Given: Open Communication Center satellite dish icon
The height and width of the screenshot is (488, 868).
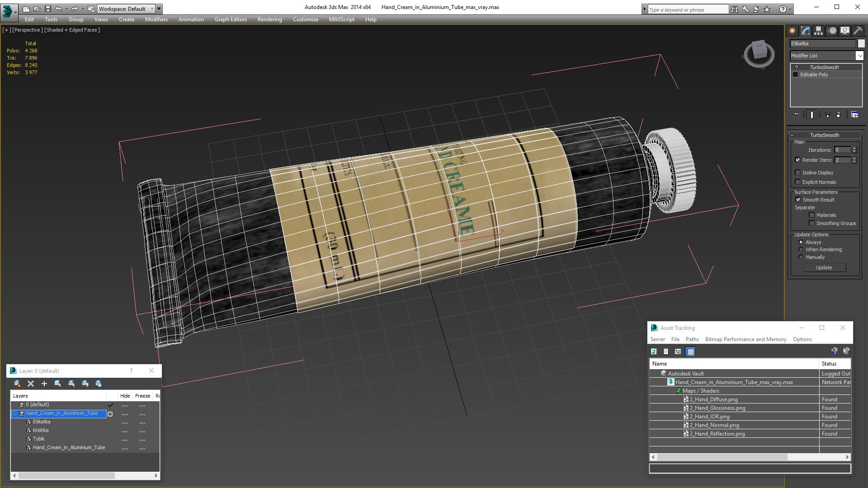Looking at the screenshot, I should pyautogui.click(x=756, y=9).
